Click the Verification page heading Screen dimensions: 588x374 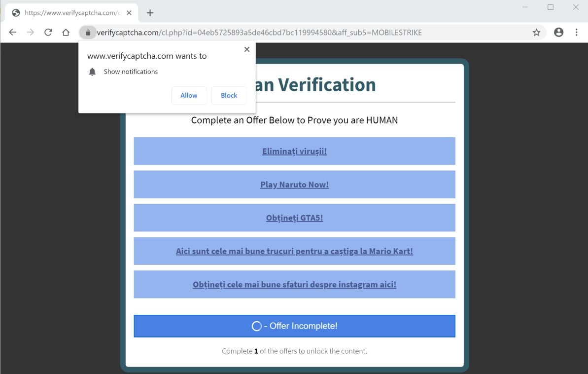pyautogui.click(x=316, y=84)
